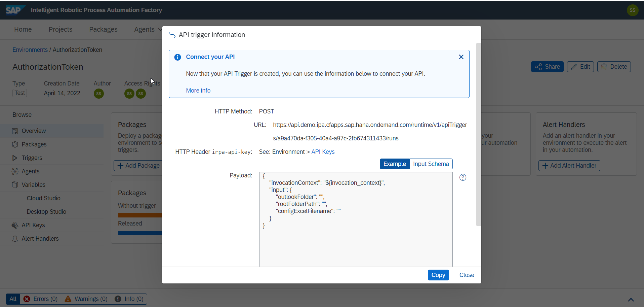
Task: Click the Author SS avatar
Action: 98,94
